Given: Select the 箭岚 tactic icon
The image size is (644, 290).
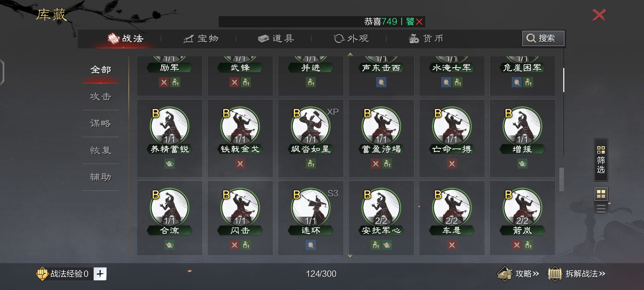Looking at the screenshot, I should (522, 208).
